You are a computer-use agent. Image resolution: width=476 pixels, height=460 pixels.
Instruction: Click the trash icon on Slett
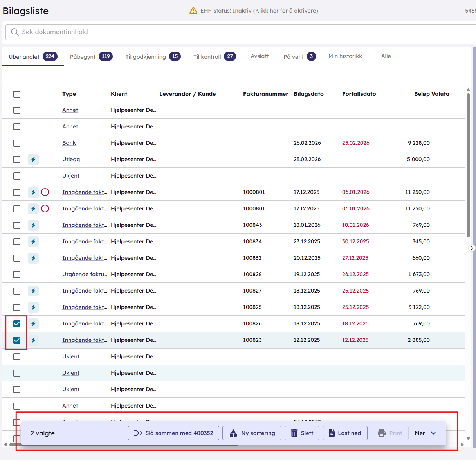click(x=294, y=433)
